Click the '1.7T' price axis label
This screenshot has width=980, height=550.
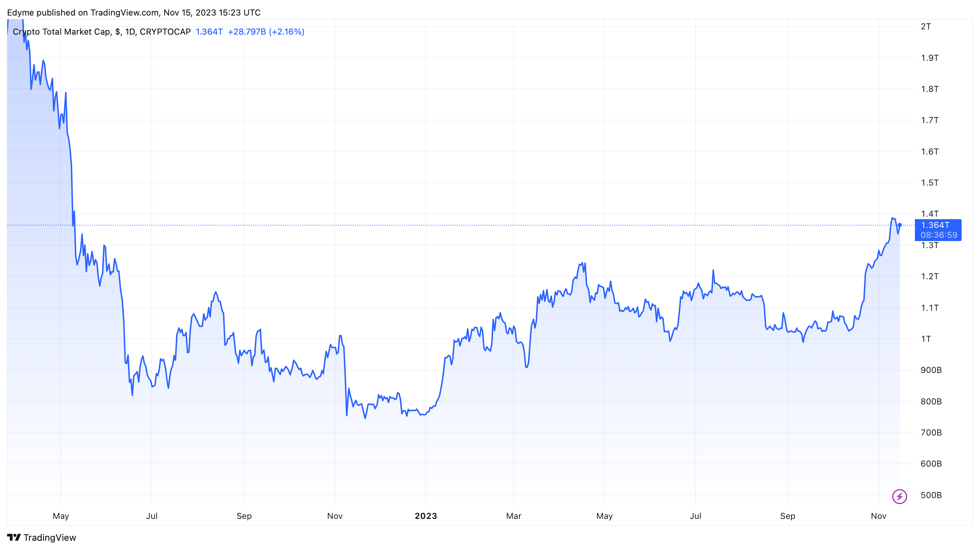[x=930, y=120]
